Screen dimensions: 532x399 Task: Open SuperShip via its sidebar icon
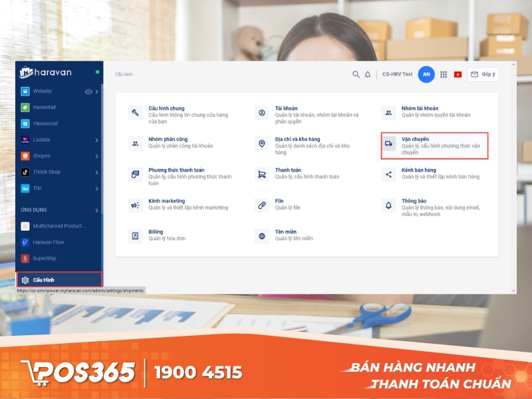tap(25, 257)
